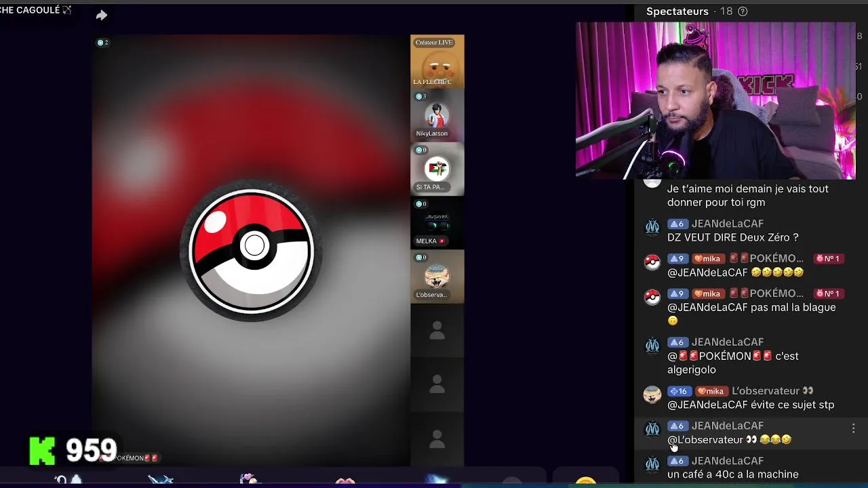Screen dimensions: 868x488
Task: Select the MELKA guest thumbnail
Action: pos(437,222)
